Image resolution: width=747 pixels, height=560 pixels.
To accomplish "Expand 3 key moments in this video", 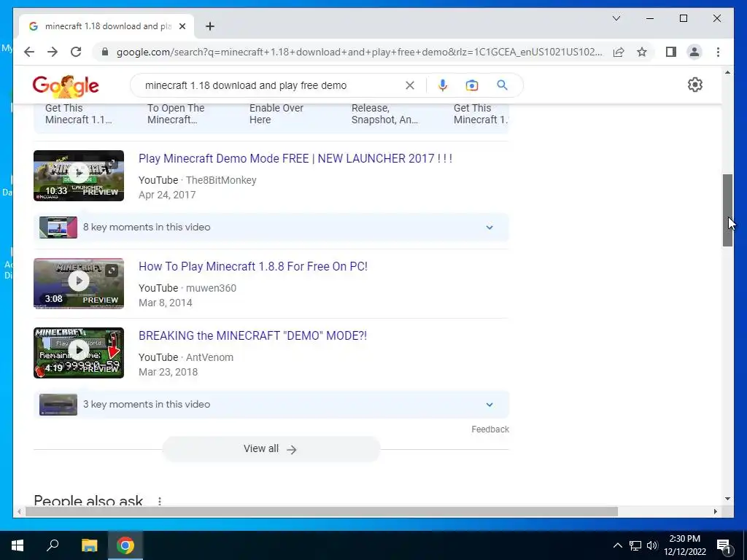I will 271,404.
